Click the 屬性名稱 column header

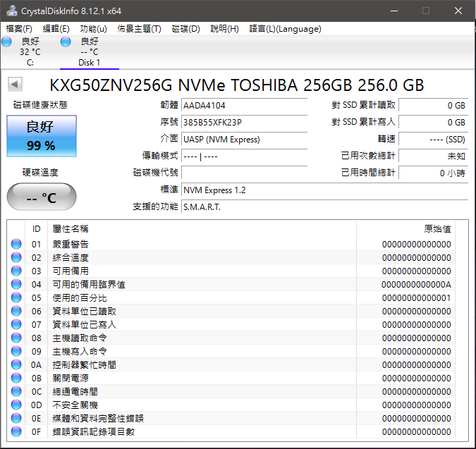click(71, 229)
